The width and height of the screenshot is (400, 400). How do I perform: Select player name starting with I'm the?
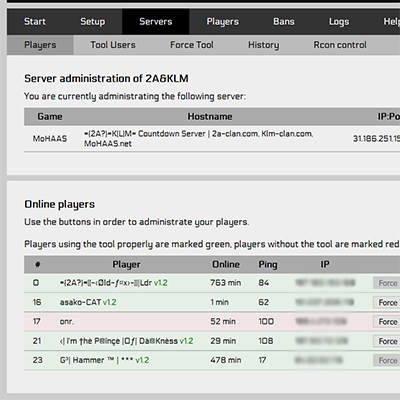(x=126, y=341)
